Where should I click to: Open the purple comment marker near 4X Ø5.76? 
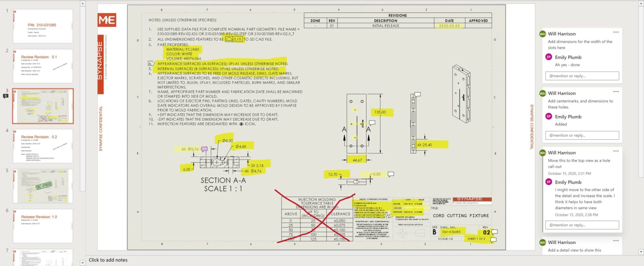point(204,149)
